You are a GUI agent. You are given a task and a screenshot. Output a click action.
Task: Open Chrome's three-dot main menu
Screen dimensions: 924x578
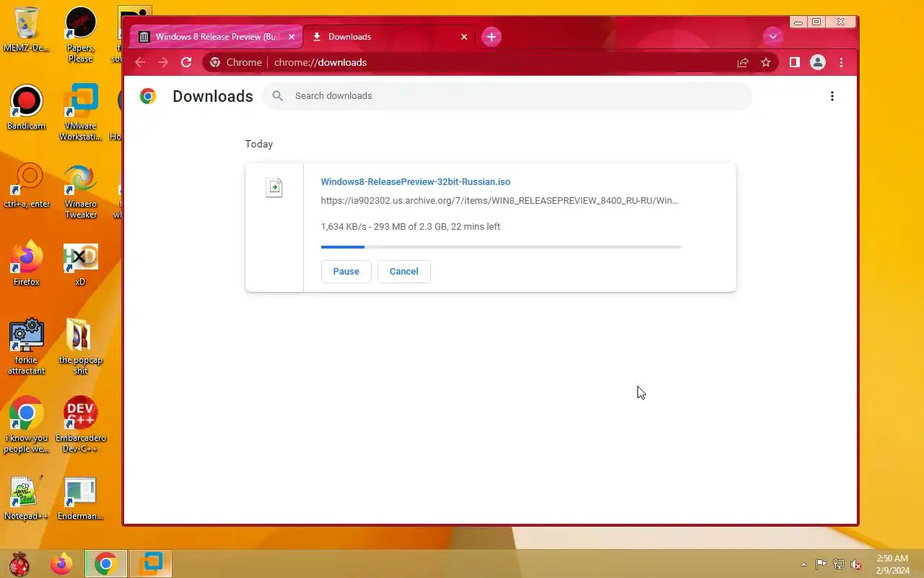[841, 62]
